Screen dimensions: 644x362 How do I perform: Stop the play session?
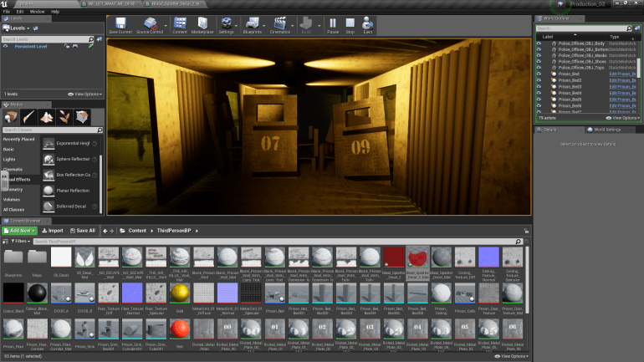point(351,25)
